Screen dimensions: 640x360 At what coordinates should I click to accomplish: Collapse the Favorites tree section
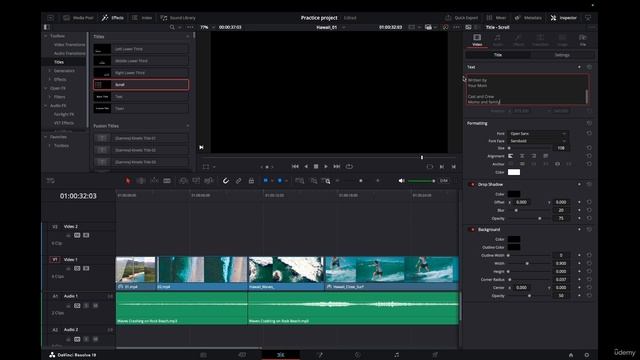(x=46, y=137)
